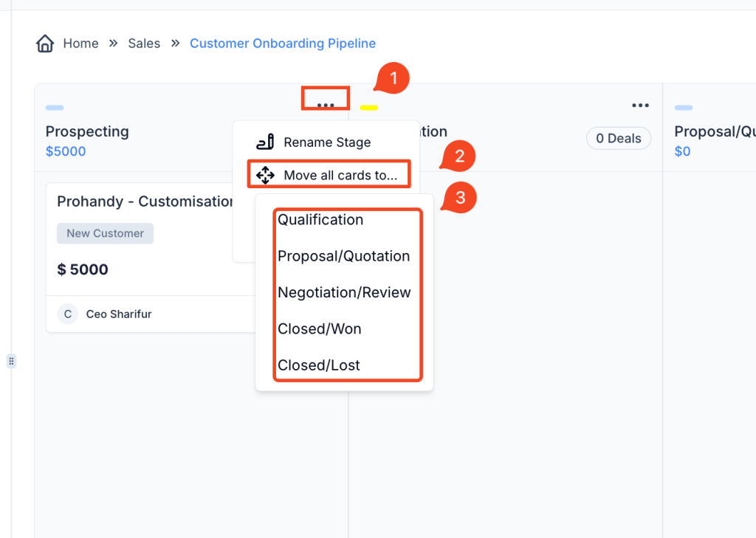Viewport: 756px width, 538px height.
Task: Choose Negotiation/Review as the target stage
Action: [344, 292]
